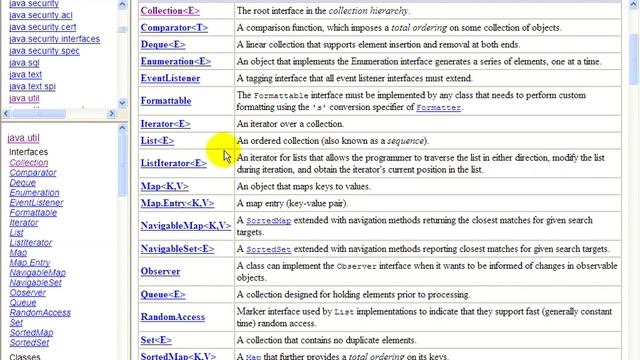Select SortedSet in the sidebar Interfaces list
This screenshot has width=640, height=360.
[x=29, y=342]
